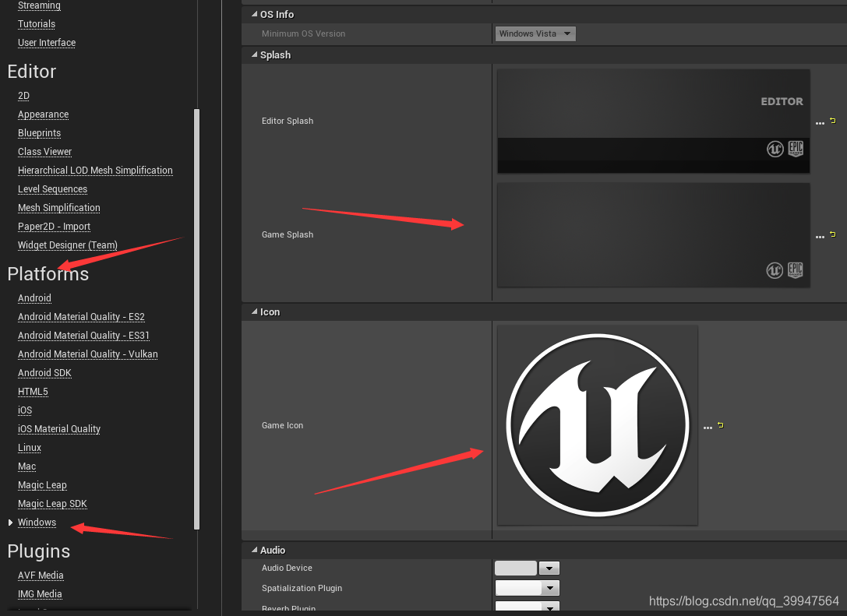Open iOS Material Quality settings
The width and height of the screenshot is (847, 616).
click(x=59, y=428)
